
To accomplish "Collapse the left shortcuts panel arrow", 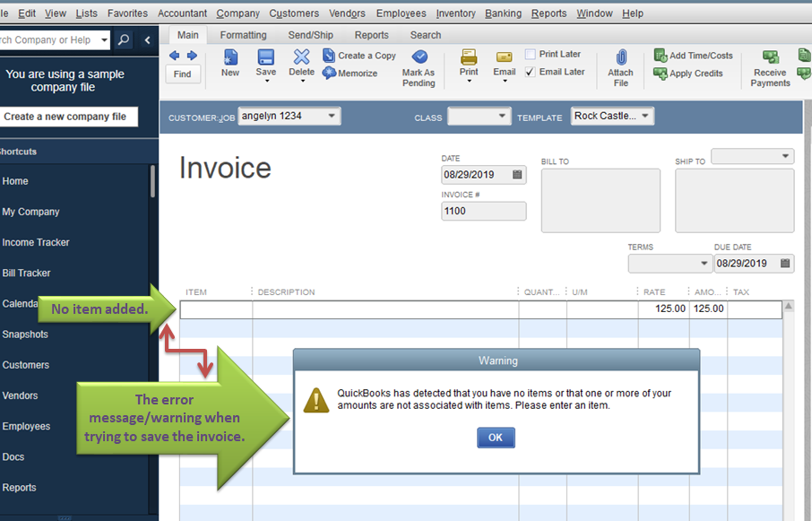I will 147,39.
